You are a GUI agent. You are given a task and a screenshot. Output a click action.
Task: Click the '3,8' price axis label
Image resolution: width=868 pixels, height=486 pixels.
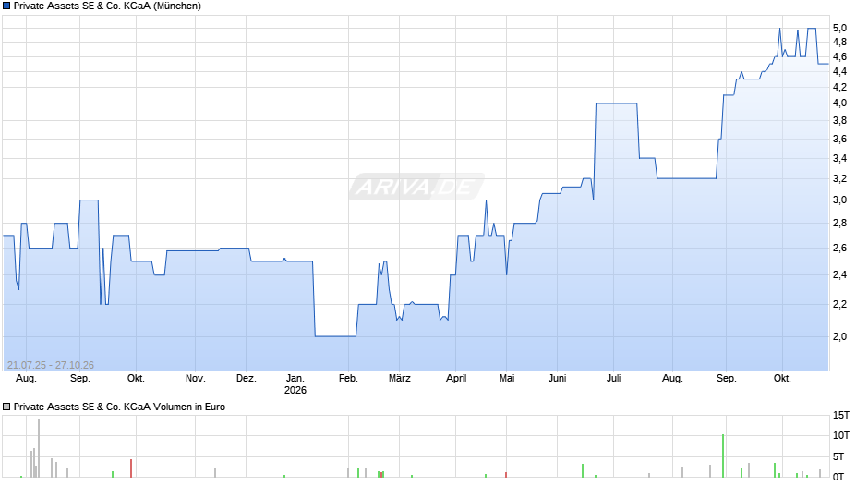(x=839, y=121)
